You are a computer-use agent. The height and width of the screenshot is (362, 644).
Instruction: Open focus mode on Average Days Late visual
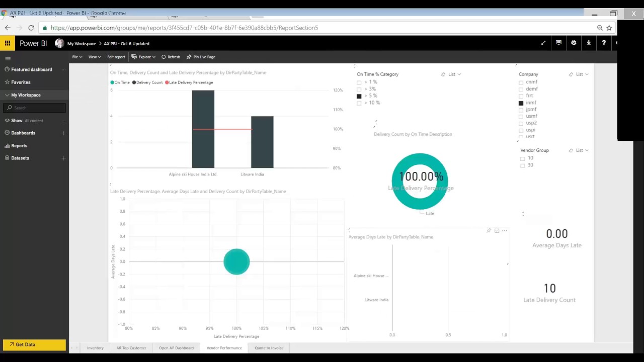point(497,231)
